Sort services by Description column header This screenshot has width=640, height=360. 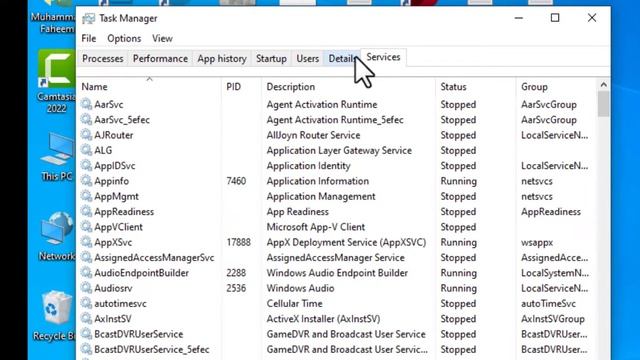tap(349, 87)
